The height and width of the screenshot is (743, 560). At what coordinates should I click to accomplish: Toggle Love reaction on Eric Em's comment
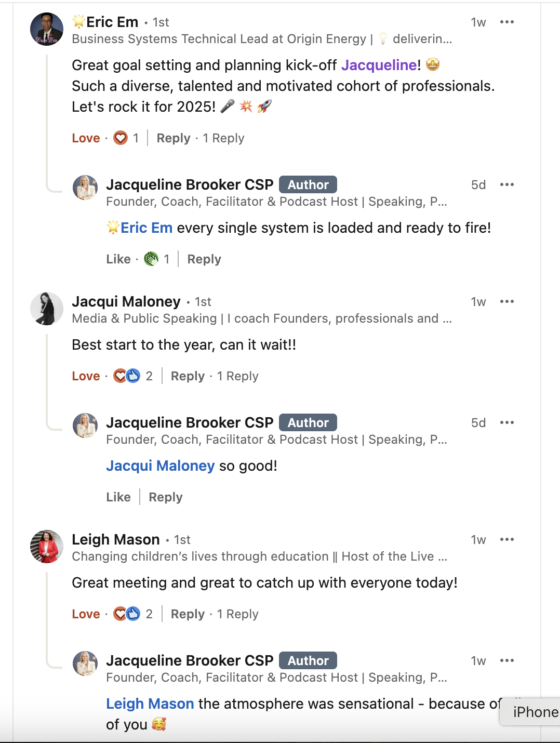pos(86,138)
